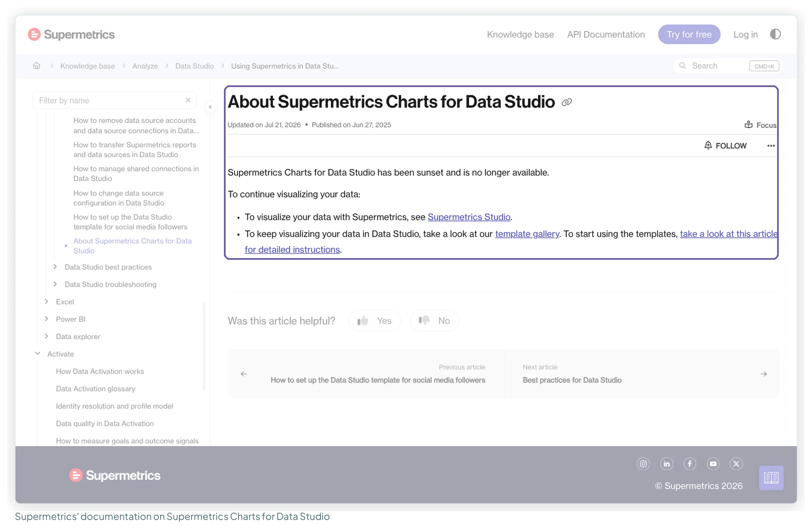The image size is (812, 531).
Task: Go to next article right arrow
Action: pos(764,374)
